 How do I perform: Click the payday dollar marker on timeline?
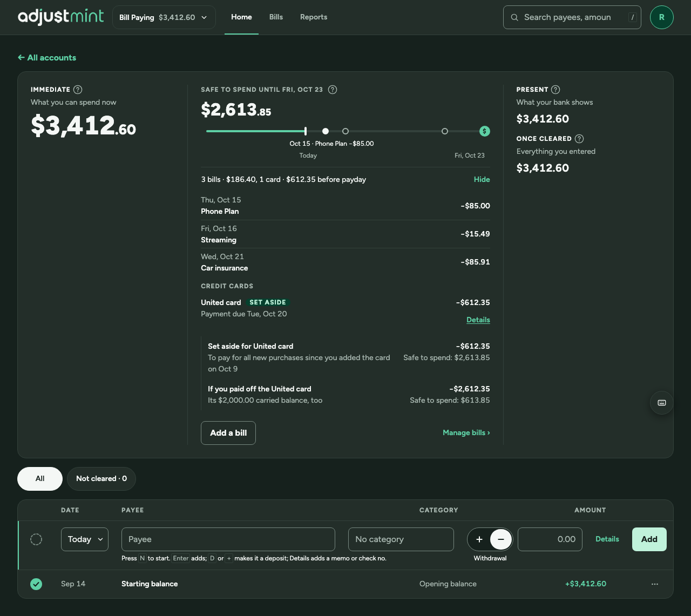point(485,131)
